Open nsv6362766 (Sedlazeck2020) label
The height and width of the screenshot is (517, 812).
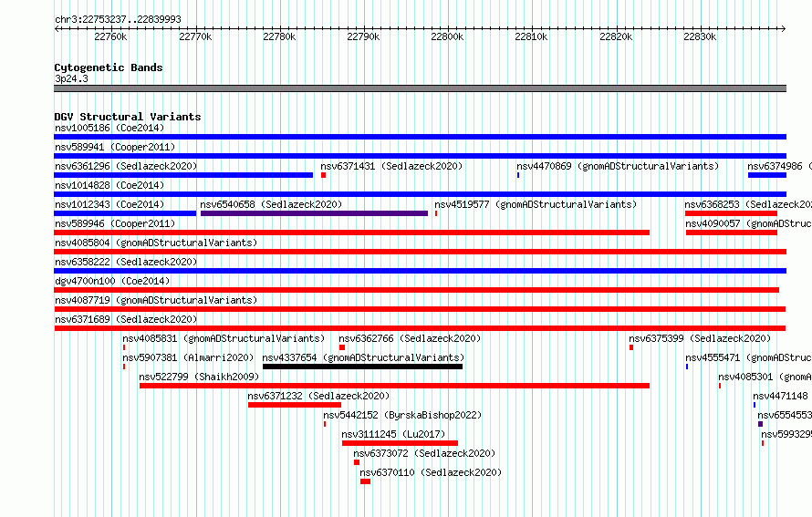click(410, 338)
